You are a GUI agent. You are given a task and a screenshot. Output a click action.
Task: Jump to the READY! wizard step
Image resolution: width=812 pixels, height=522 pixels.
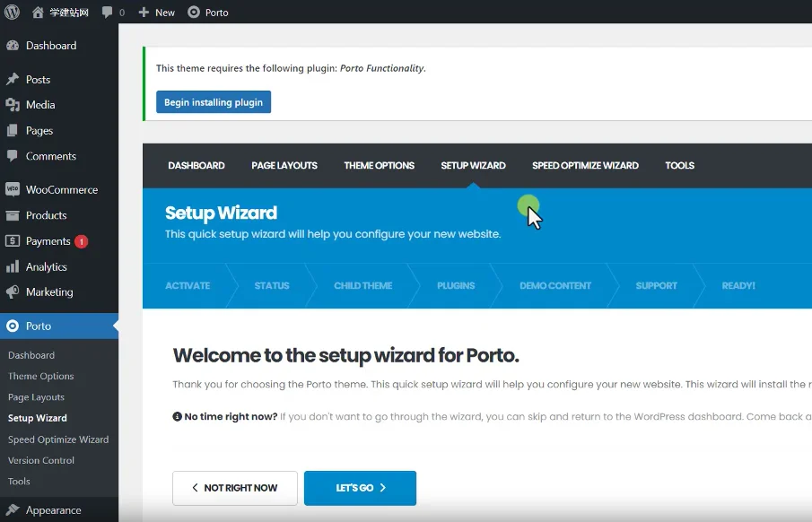click(x=738, y=285)
